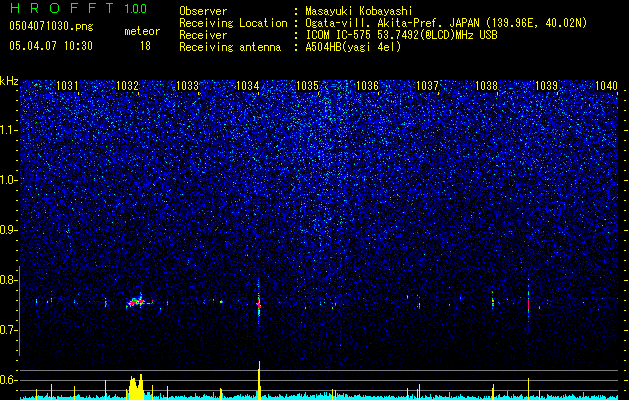Click the time axis marker 1032

(127, 85)
